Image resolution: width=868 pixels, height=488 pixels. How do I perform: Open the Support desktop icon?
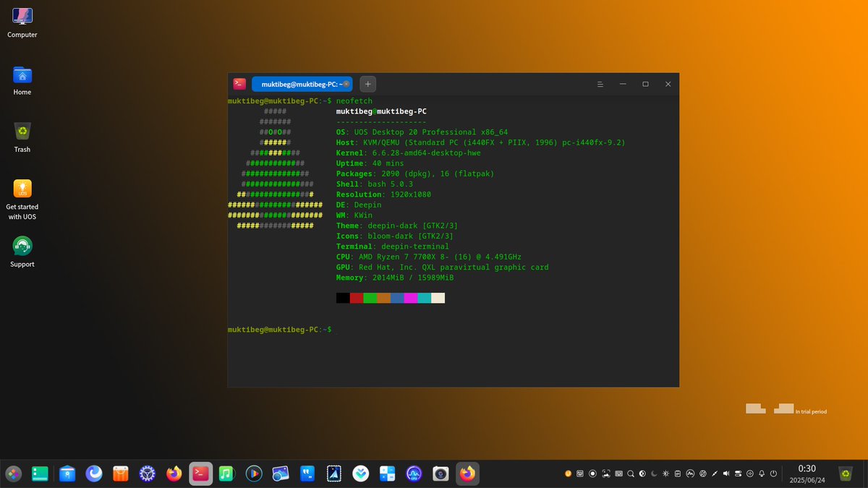point(22,252)
